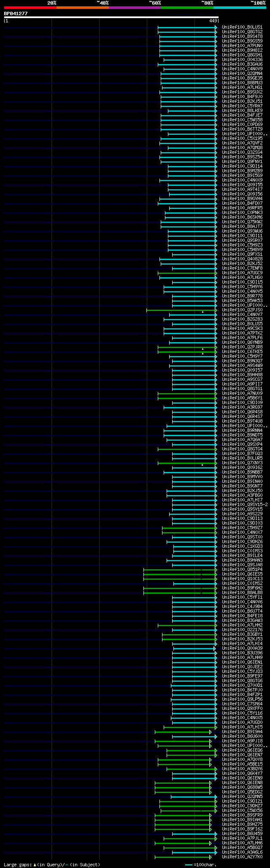Viewport: 270px width, 868px height.
Task: Click the purple ~60% identity legend segment
Action: coord(135,8)
